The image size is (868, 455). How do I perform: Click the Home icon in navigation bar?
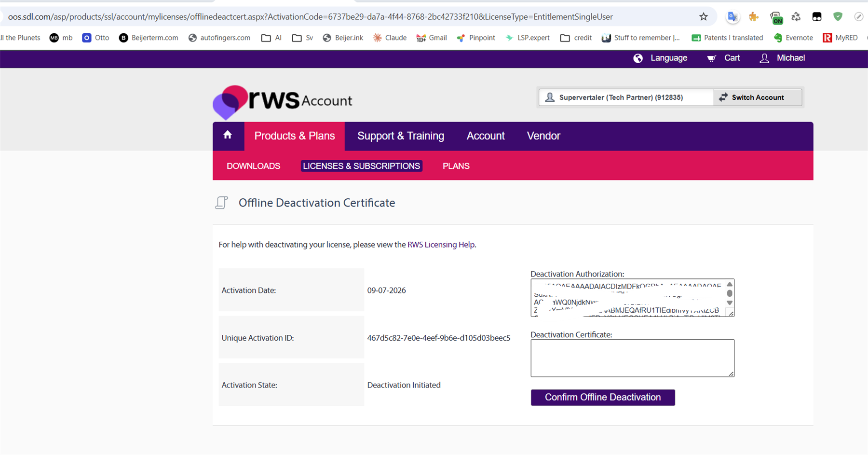[228, 135]
